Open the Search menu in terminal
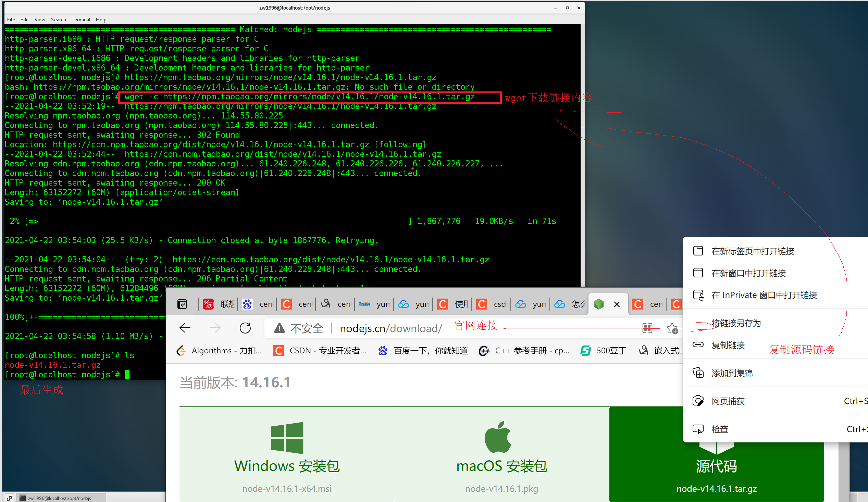 pyautogui.click(x=58, y=20)
